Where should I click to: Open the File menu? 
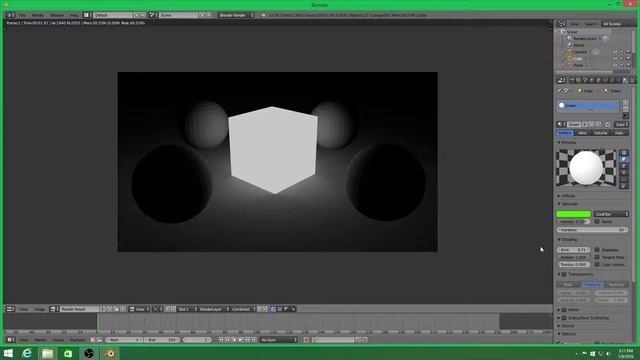(x=22, y=15)
